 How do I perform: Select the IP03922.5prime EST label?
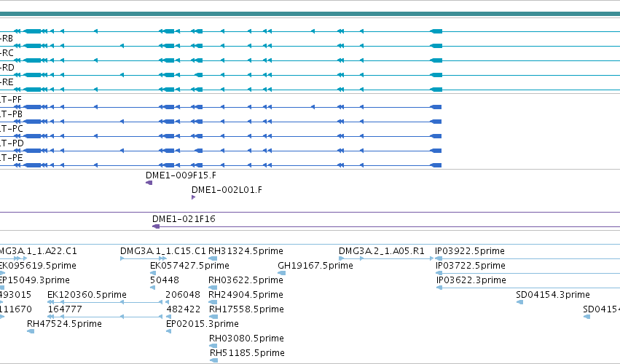[470, 251]
